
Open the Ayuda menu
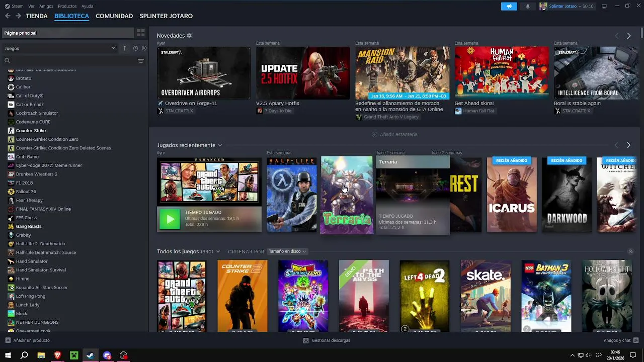point(87,6)
